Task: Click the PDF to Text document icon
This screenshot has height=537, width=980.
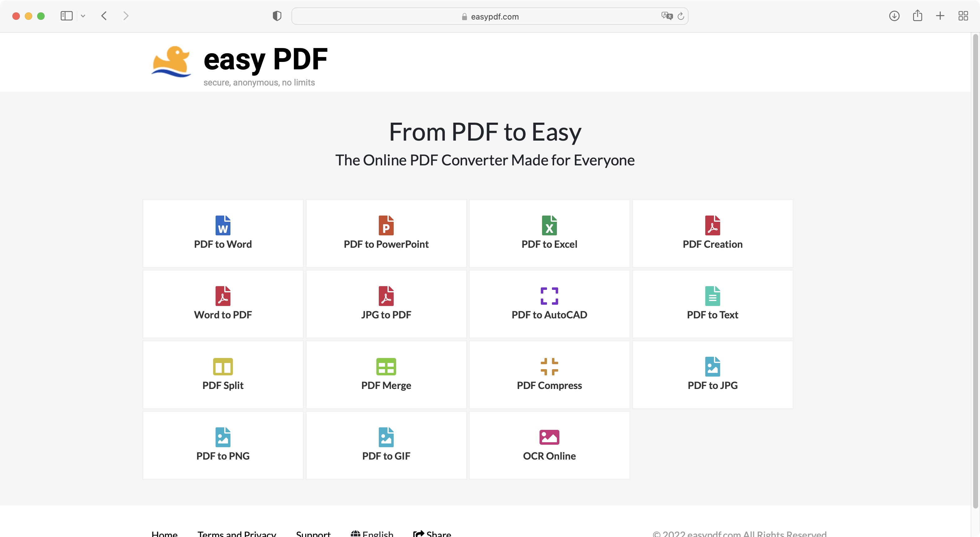Action: [x=712, y=296]
